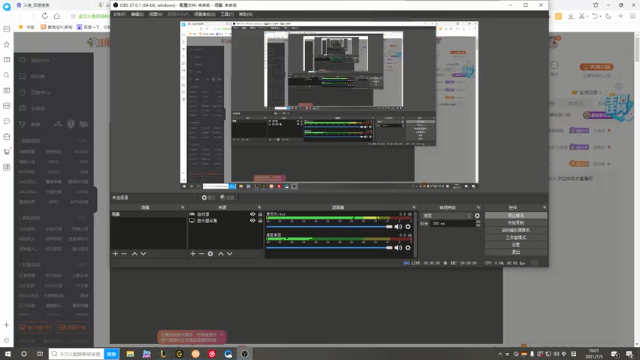
Task: Open Desktop Audio settings gear
Action: click(x=408, y=248)
